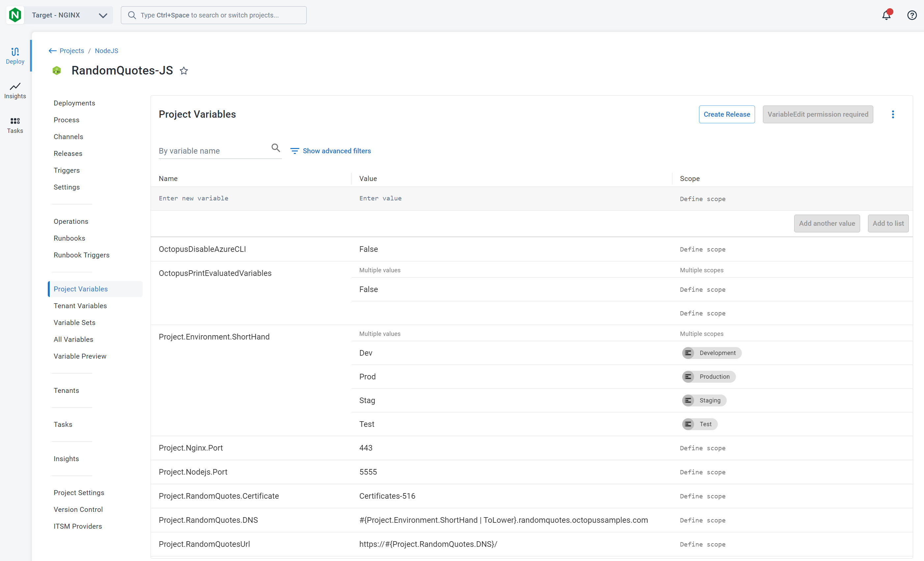The height and width of the screenshot is (561, 924).
Task: Click the help question mark icon
Action: 911,15
